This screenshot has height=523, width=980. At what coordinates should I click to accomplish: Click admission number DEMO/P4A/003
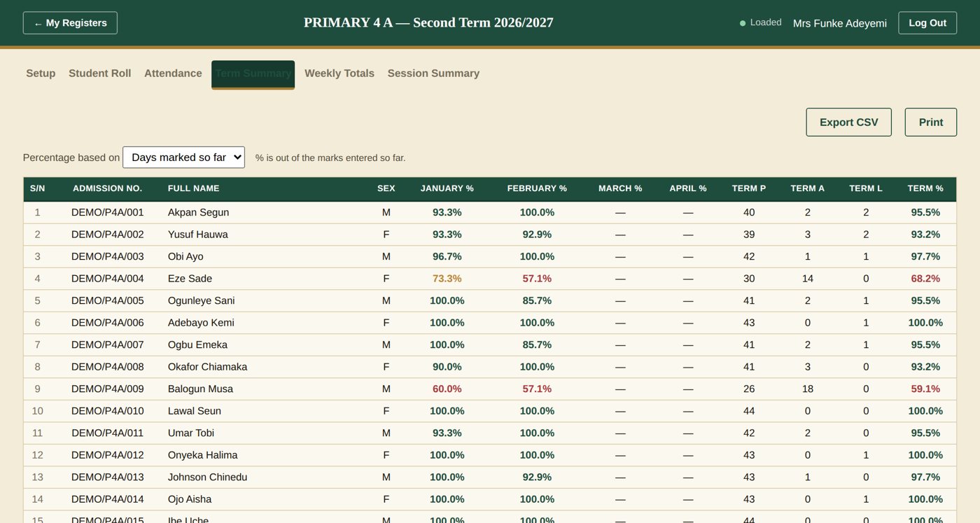(x=107, y=256)
